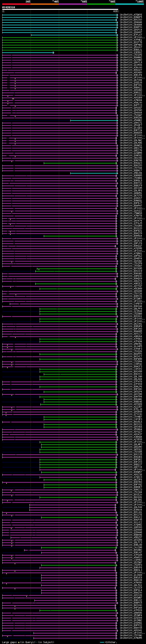Select the UniRef100_B9T695 label
146x644 pixels.
pos(131,269)
